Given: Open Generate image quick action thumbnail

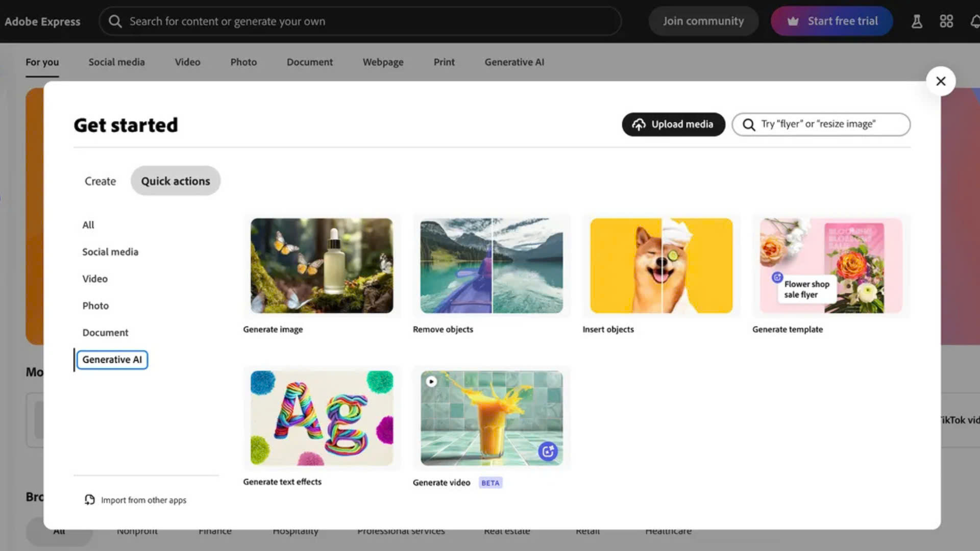Looking at the screenshot, I should point(322,266).
